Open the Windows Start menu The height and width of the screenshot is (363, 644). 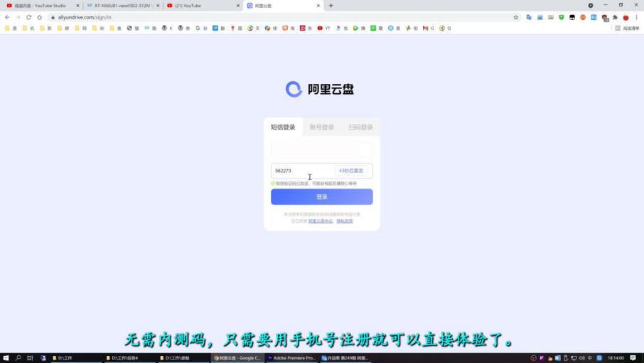(6, 357)
